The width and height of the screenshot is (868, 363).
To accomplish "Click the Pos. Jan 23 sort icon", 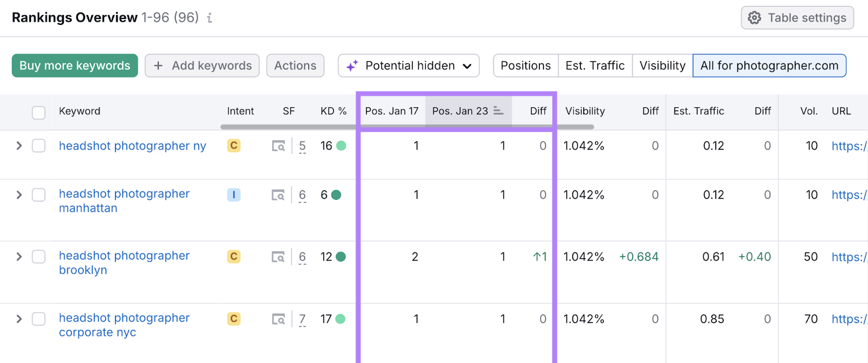I will [x=498, y=111].
